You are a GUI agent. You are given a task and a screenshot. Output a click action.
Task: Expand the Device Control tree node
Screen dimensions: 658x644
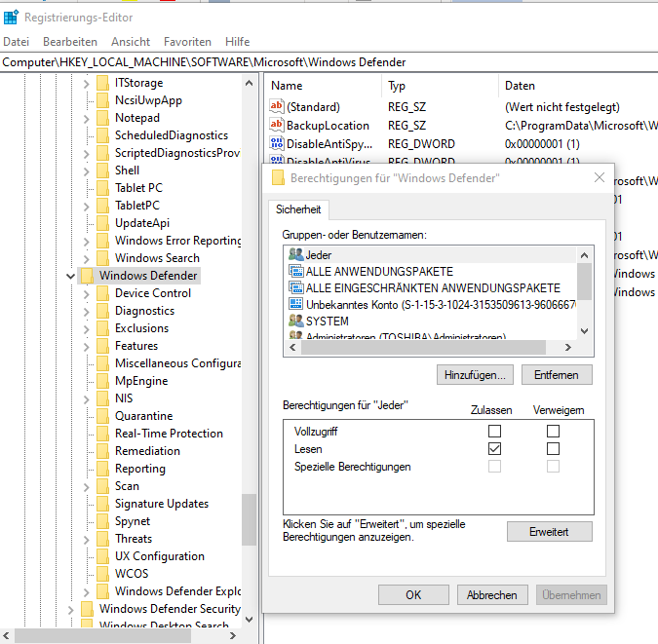86,293
